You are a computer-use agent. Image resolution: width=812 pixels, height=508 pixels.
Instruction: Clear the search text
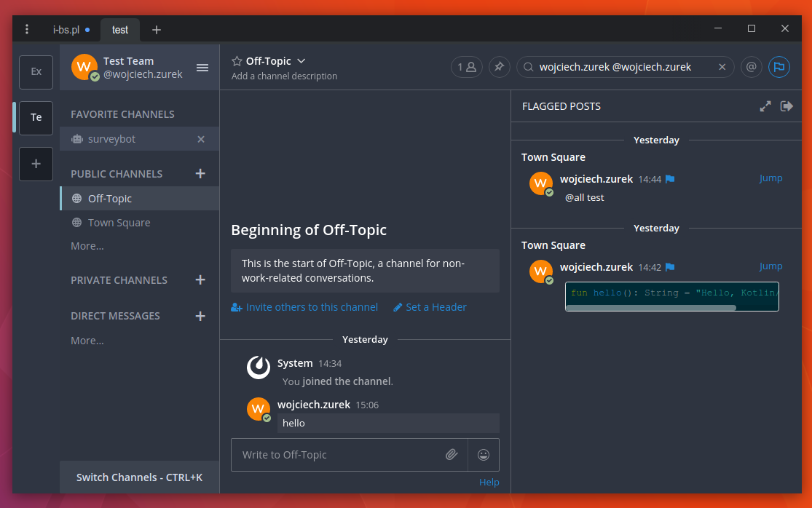coord(722,67)
